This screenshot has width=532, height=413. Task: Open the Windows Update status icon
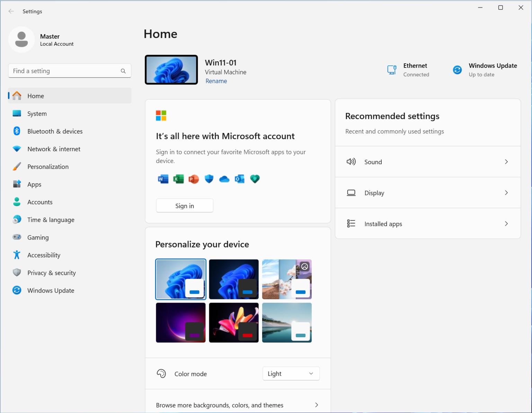(x=457, y=70)
